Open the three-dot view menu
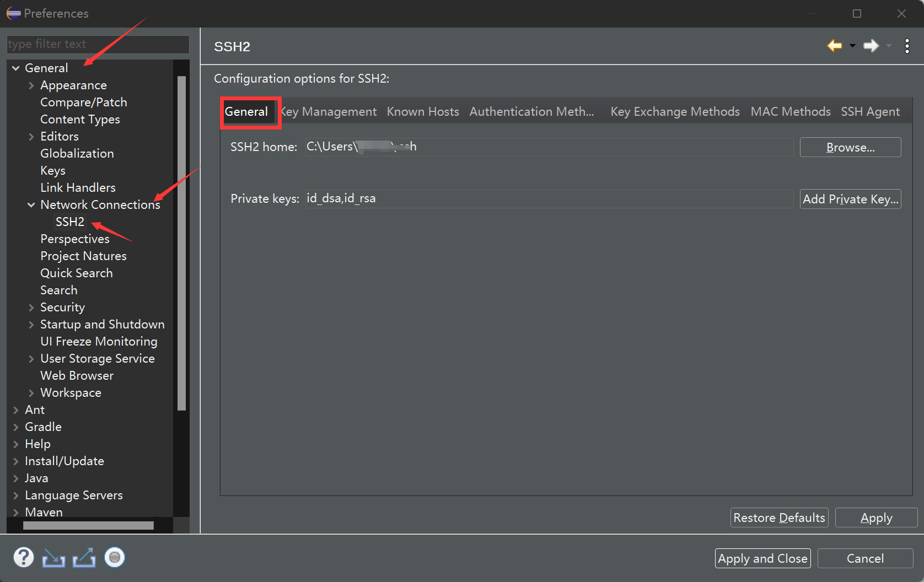924x582 pixels. (x=907, y=46)
